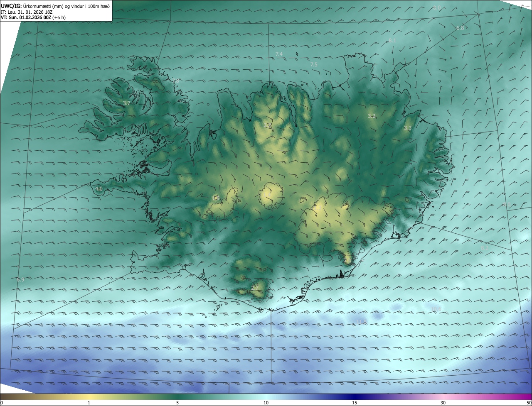
Task: Click color scale tick label 5
Action: click(x=177, y=403)
